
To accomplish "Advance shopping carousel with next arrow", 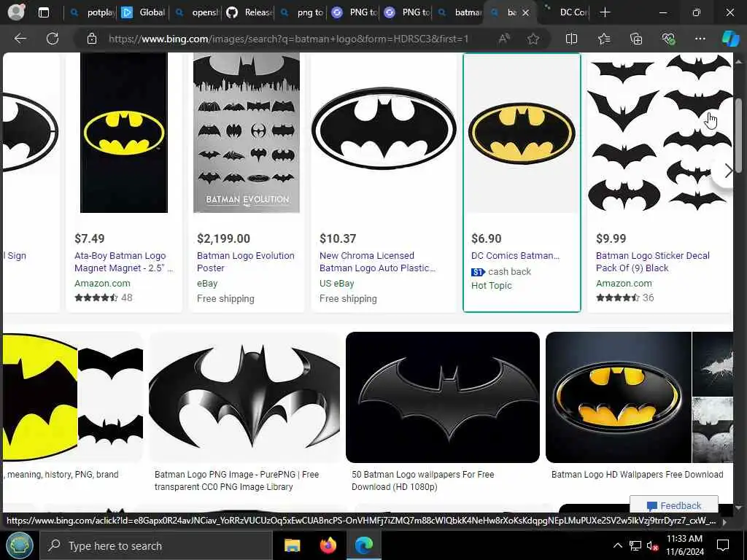I will (x=727, y=171).
